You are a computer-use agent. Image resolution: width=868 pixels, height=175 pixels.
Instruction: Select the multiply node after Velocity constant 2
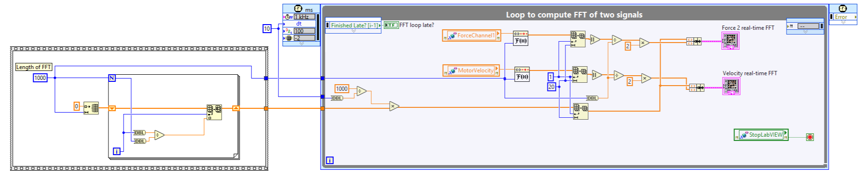(x=646, y=79)
